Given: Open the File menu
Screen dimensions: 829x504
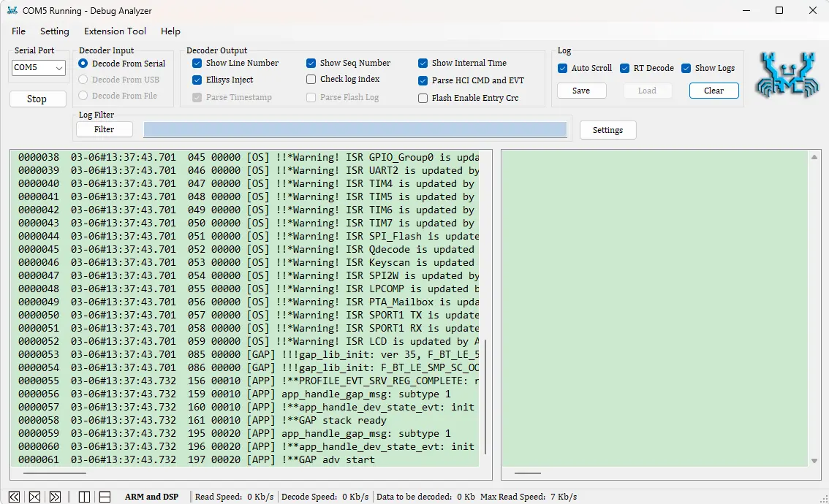Looking at the screenshot, I should coord(18,31).
